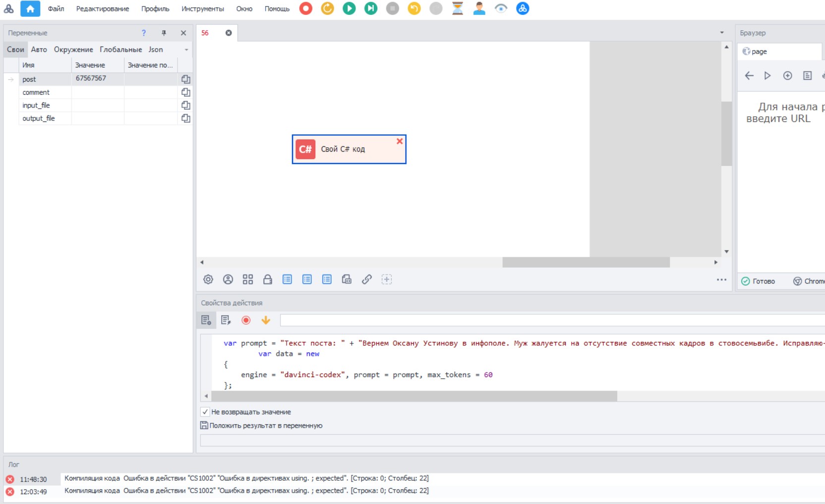
Task: Click the horizontal scrollbar under the canvas
Action: coord(586,262)
